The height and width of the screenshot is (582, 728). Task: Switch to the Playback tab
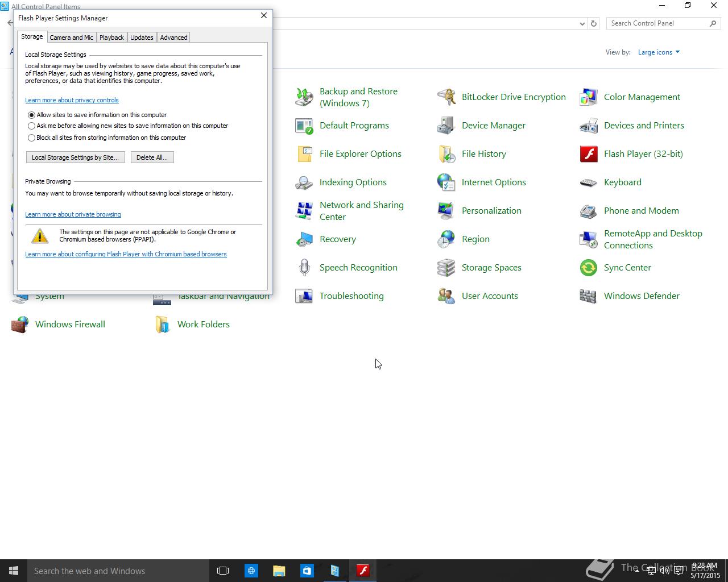(111, 38)
